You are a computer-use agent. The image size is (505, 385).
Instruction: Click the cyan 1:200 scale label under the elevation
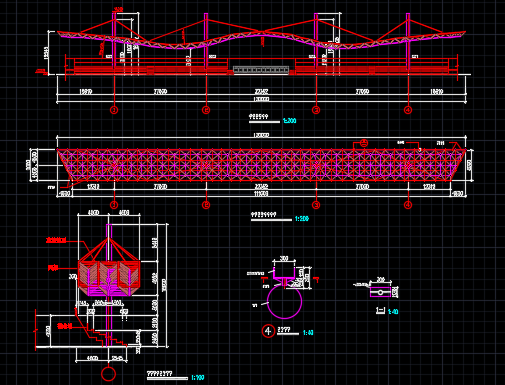[289, 121]
